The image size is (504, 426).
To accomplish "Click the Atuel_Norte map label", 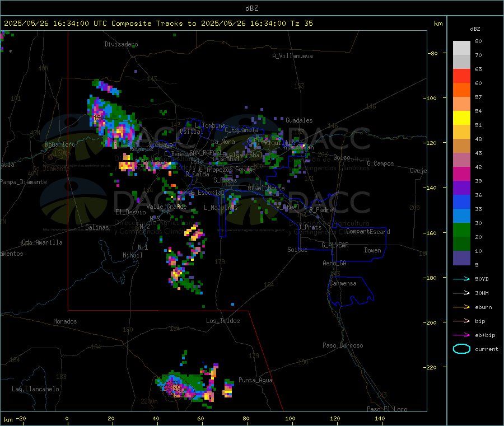I will (266, 188).
